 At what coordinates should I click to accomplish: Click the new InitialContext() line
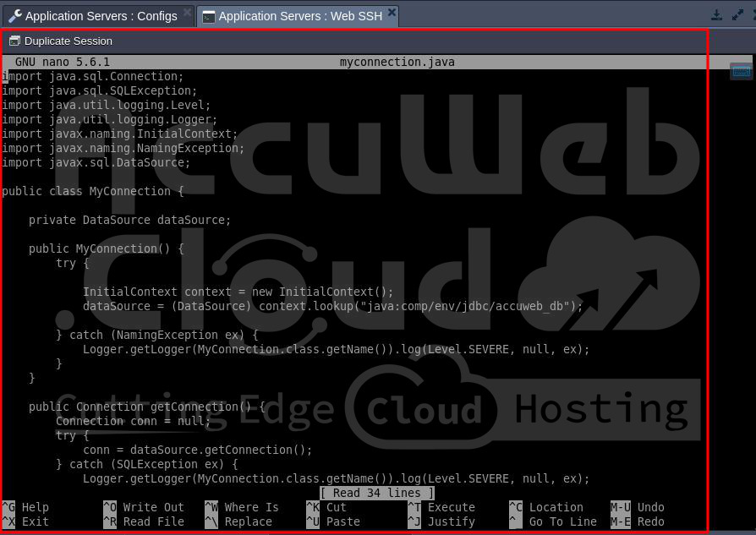[238, 292]
